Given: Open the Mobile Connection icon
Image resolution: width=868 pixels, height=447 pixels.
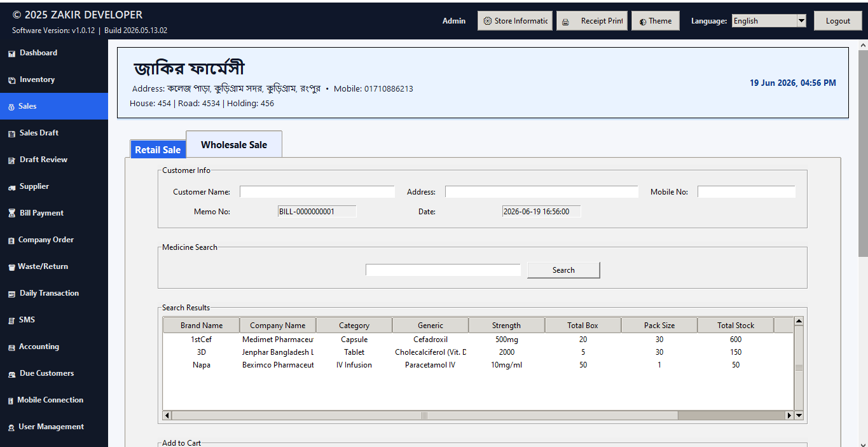Looking at the screenshot, I should [11, 401].
